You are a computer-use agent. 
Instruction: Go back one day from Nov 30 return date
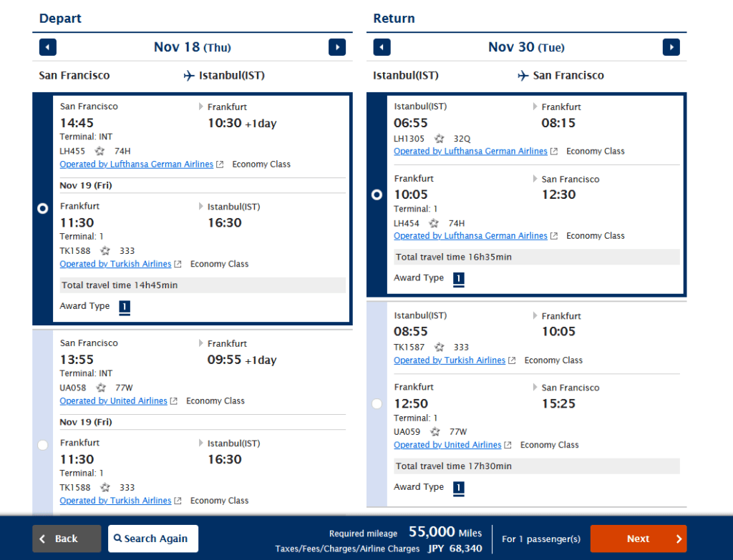tap(382, 46)
